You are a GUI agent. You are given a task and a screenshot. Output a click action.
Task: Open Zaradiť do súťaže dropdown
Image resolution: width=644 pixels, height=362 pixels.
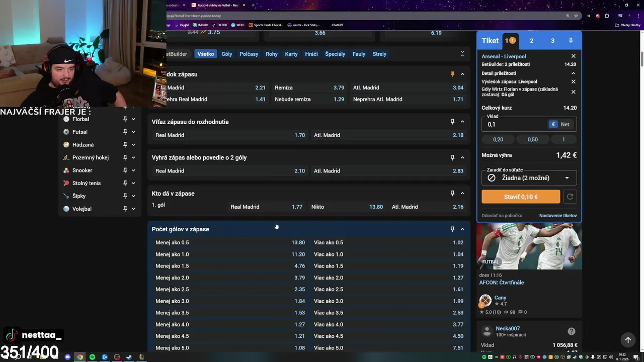(529, 177)
